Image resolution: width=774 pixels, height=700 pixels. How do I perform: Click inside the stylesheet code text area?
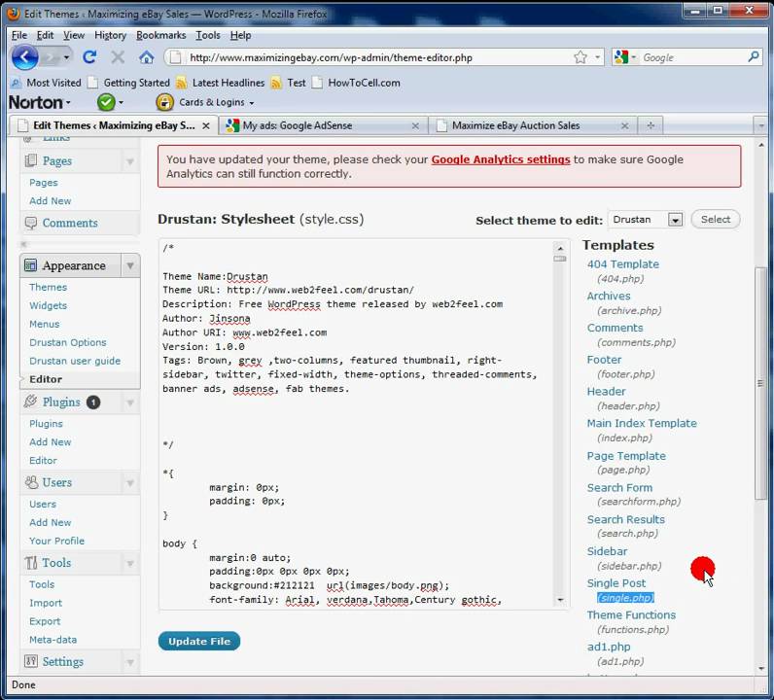[356, 425]
